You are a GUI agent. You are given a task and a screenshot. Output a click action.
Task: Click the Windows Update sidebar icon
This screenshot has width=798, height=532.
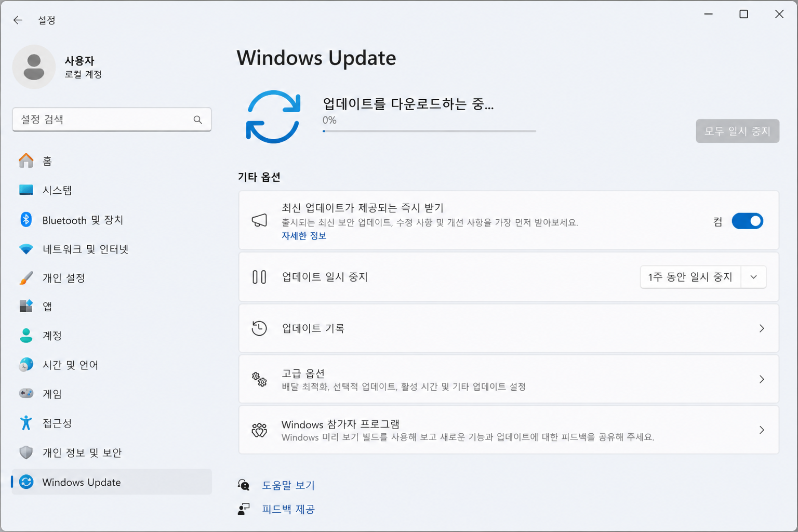tap(26, 482)
